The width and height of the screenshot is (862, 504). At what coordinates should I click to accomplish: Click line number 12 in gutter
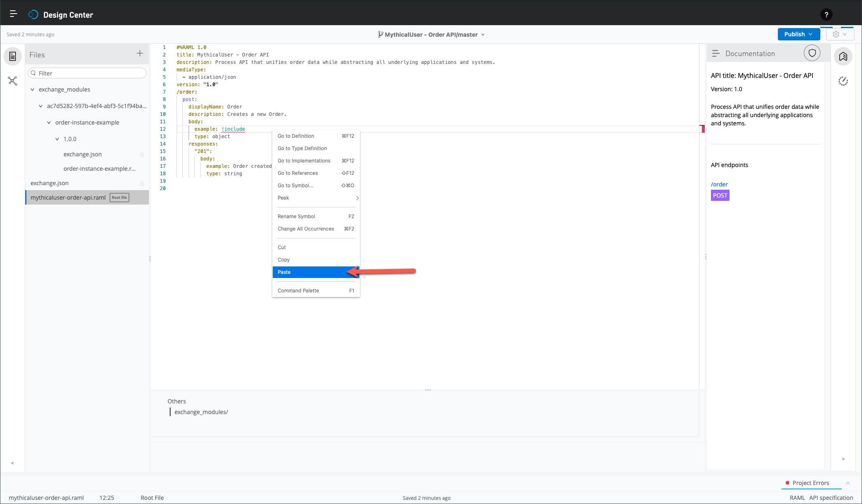point(163,129)
